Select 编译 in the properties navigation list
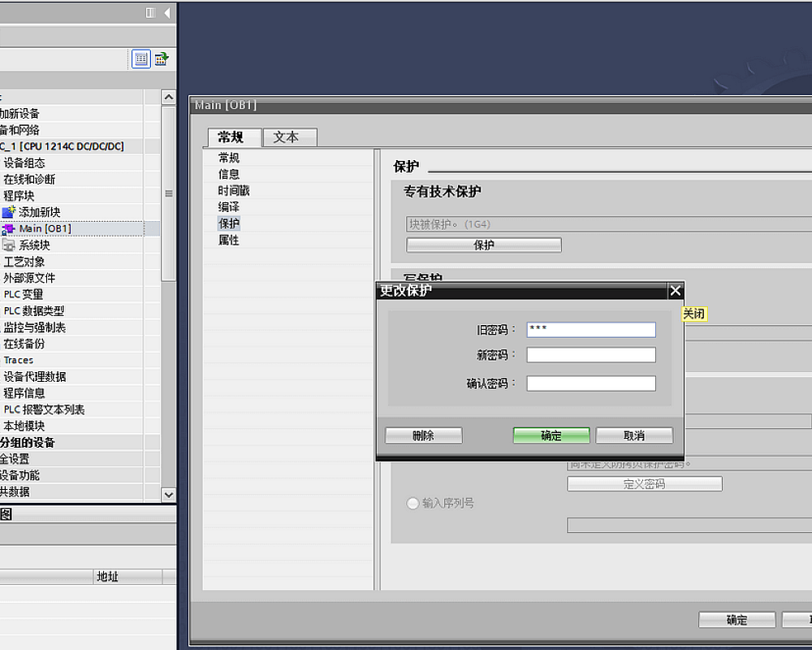 [229, 207]
